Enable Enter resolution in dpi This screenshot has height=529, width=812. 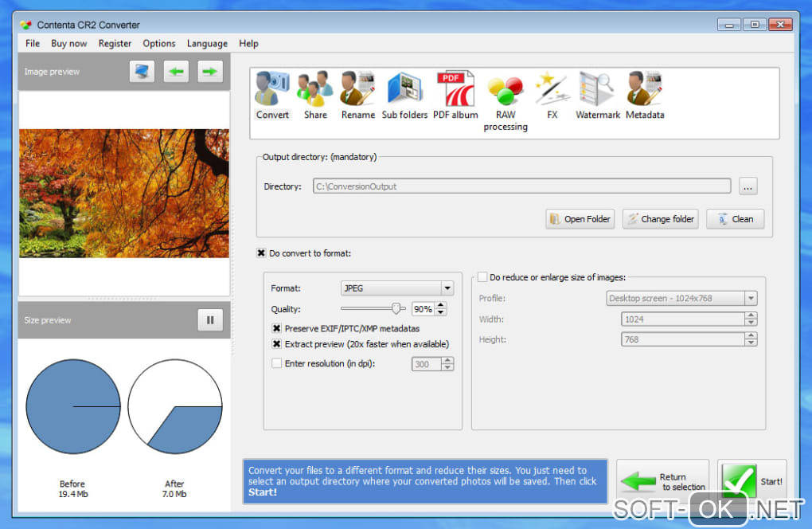pyautogui.click(x=276, y=364)
